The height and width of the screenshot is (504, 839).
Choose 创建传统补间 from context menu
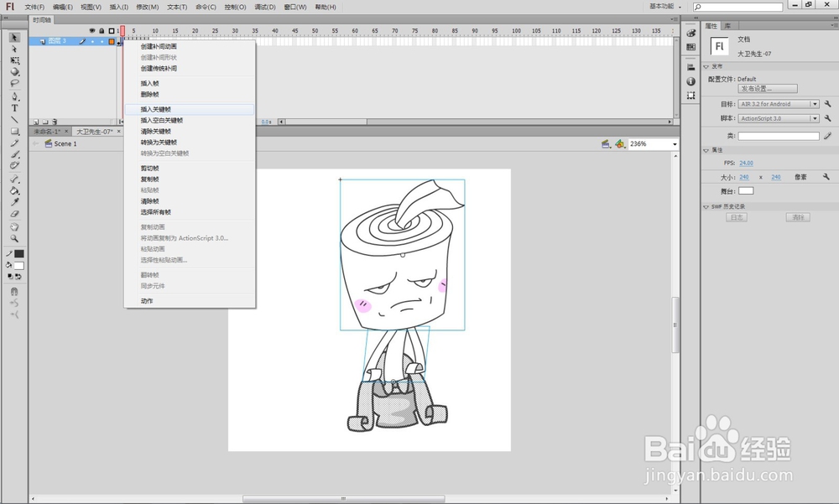190,69
